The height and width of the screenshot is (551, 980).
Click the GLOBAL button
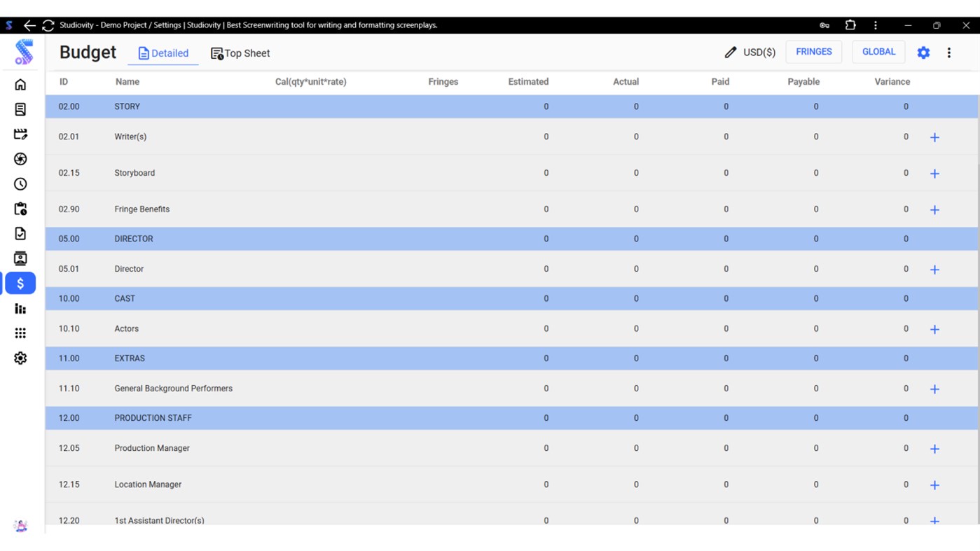878,51
